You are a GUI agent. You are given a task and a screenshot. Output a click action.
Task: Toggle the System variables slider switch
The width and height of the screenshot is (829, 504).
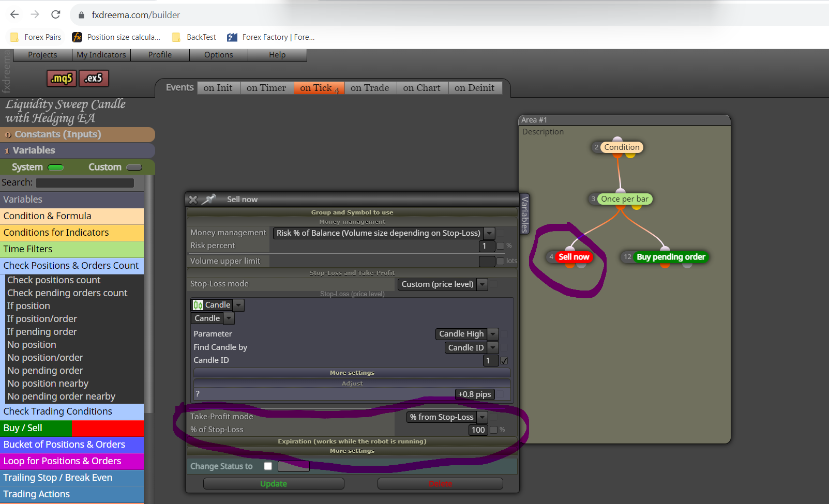click(55, 167)
